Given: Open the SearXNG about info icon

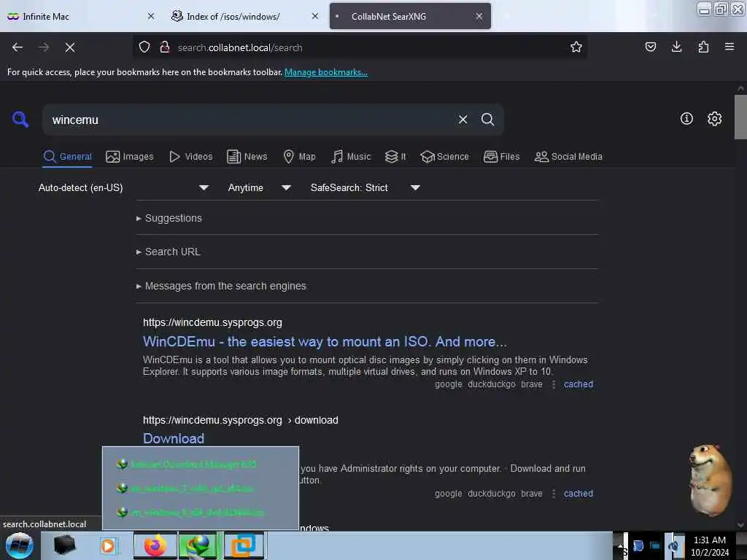Looking at the screenshot, I should [686, 119].
